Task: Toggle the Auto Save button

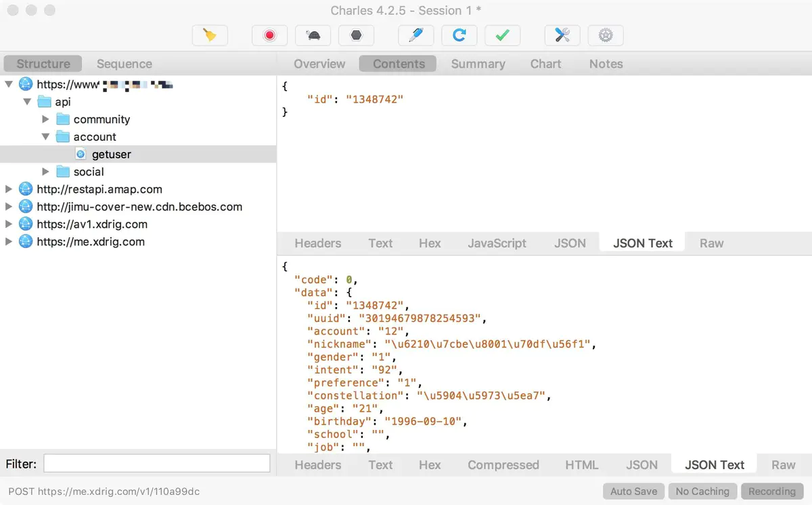Action: click(x=633, y=491)
